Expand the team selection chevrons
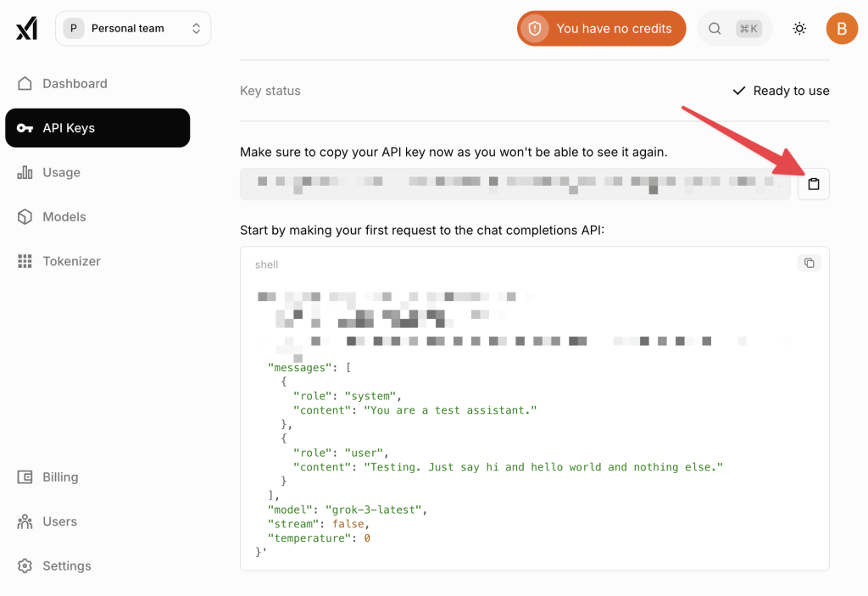This screenshot has height=596, width=868. tap(196, 28)
